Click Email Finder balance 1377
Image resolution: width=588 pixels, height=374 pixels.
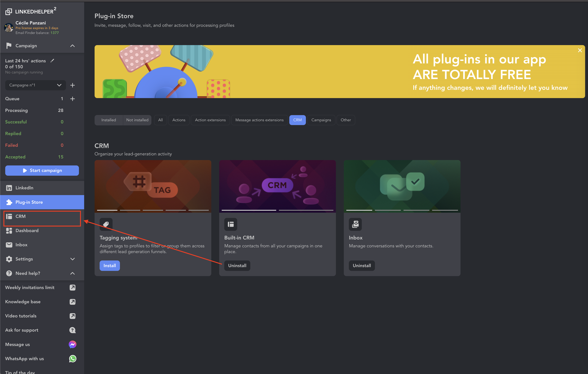(x=37, y=33)
